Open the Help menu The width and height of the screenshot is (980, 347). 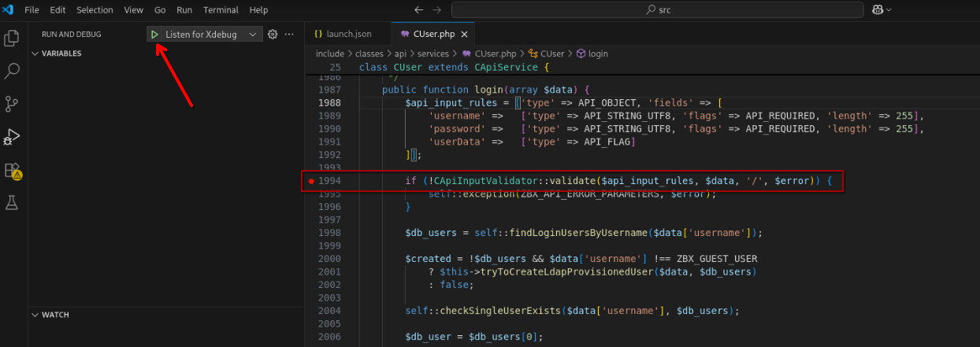click(258, 9)
